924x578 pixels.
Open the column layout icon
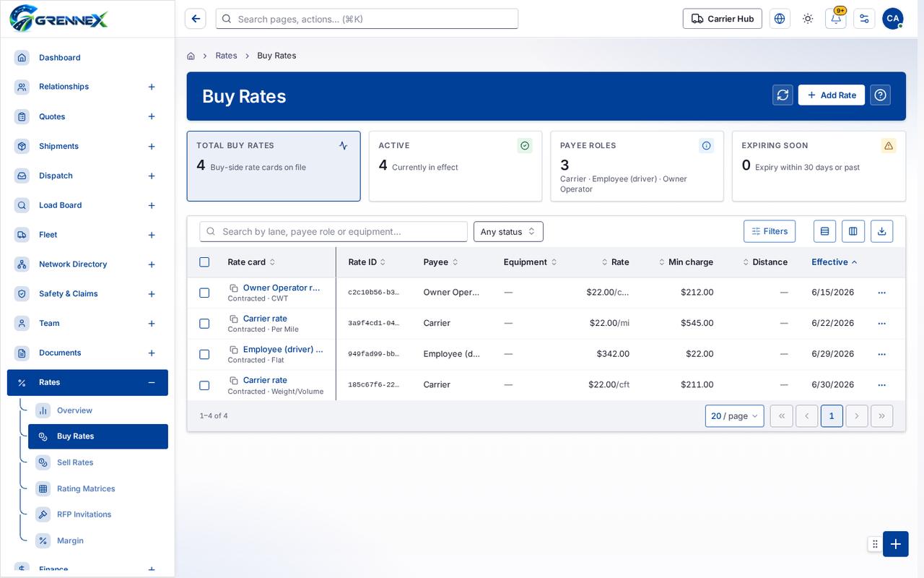(853, 231)
